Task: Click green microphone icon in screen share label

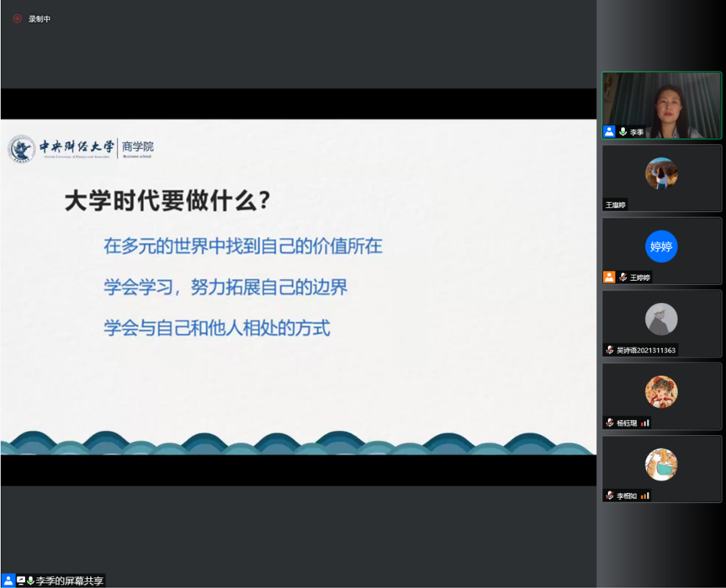Action: coord(30,580)
